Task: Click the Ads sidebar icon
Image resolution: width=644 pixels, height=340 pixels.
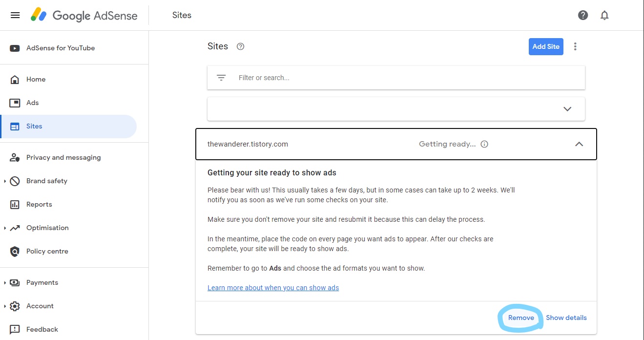Action: 15,103
